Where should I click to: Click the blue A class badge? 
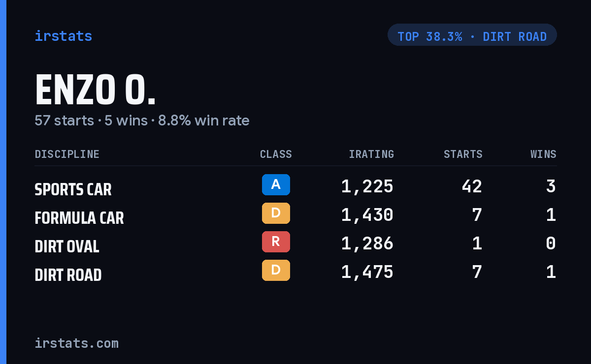tap(276, 184)
